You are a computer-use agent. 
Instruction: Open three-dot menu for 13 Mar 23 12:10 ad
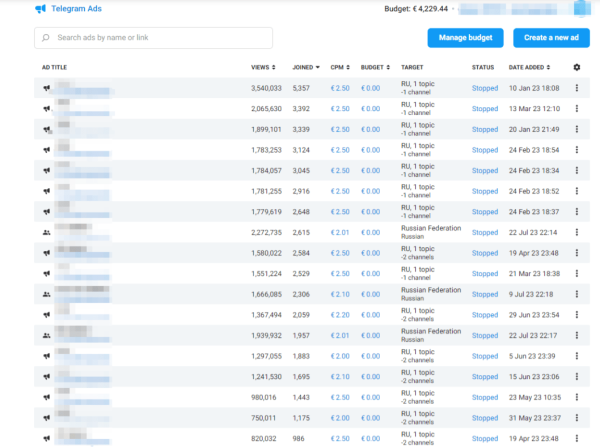click(x=576, y=108)
